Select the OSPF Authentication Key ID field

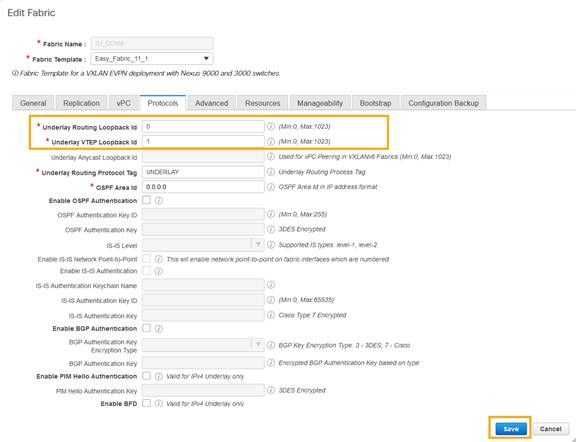[203, 214]
